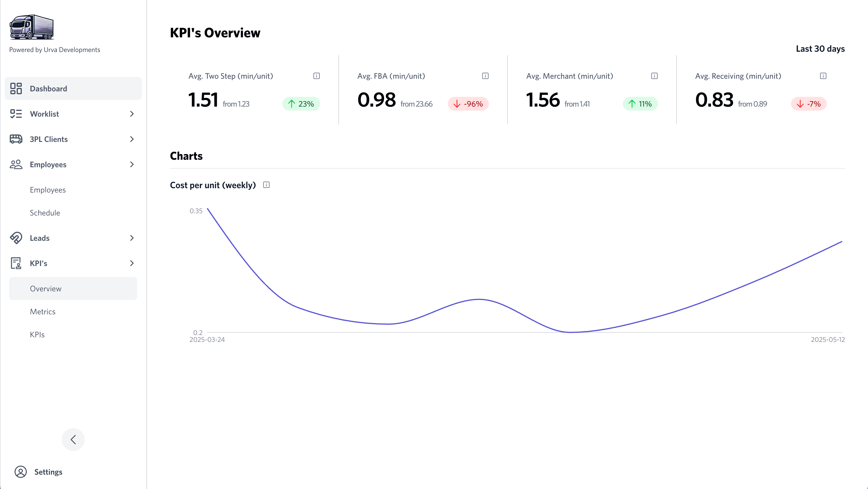This screenshot has height=489, width=868.
Task: Select Metrics under KPI's
Action: pos(43,312)
